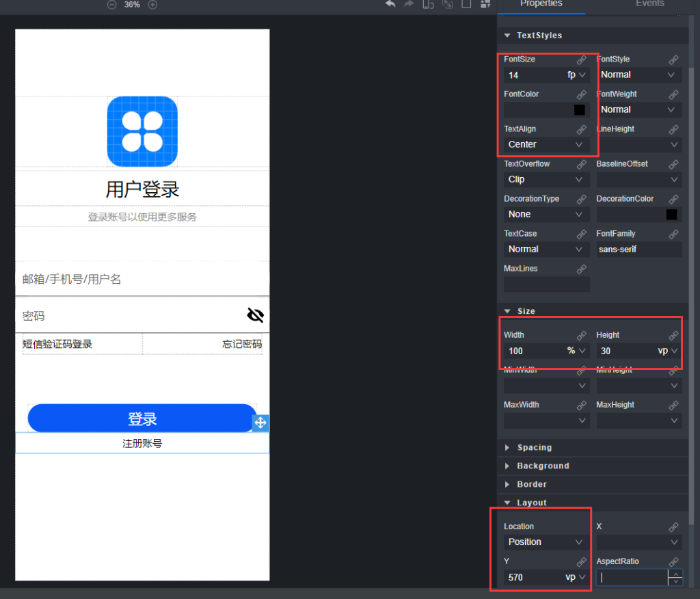Image resolution: width=700 pixels, height=599 pixels.
Task: Open the TextOverflow dropdown showing Clip
Action: coord(545,179)
